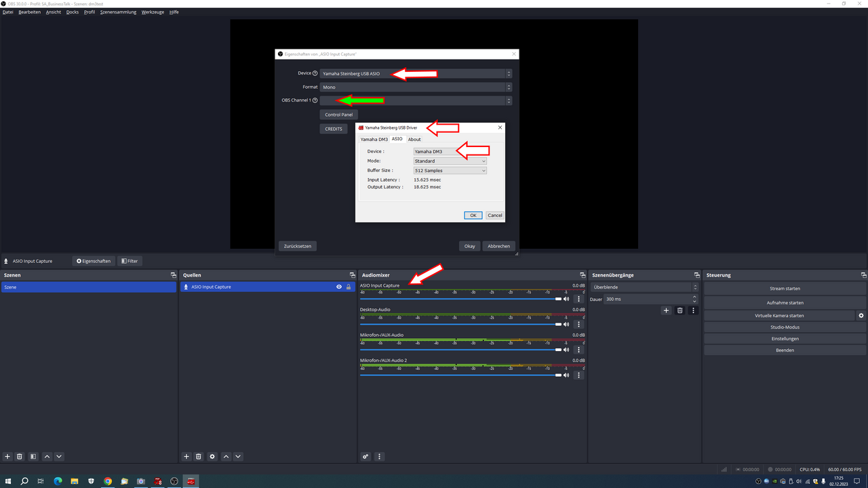The height and width of the screenshot is (488, 868).
Task: Open Microsoft Edge from taskbar
Action: pyautogui.click(x=58, y=481)
